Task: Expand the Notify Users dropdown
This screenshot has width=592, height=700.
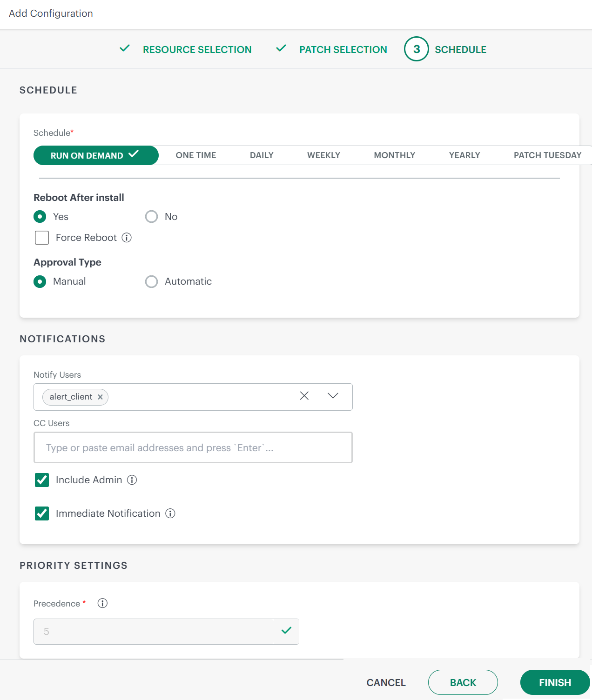Action: click(x=333, y=396)
